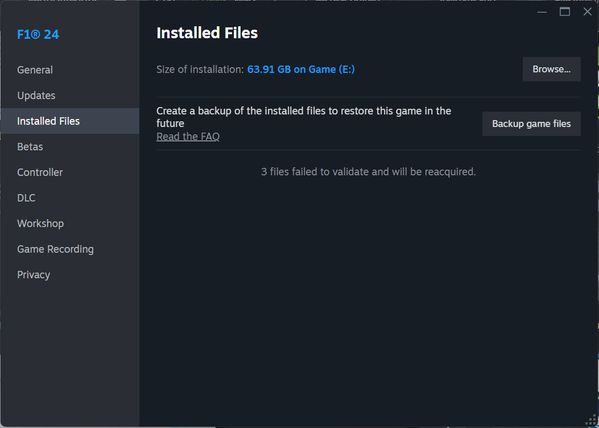Open the General settings tab
599x428 pixels.
coord(70,70)
